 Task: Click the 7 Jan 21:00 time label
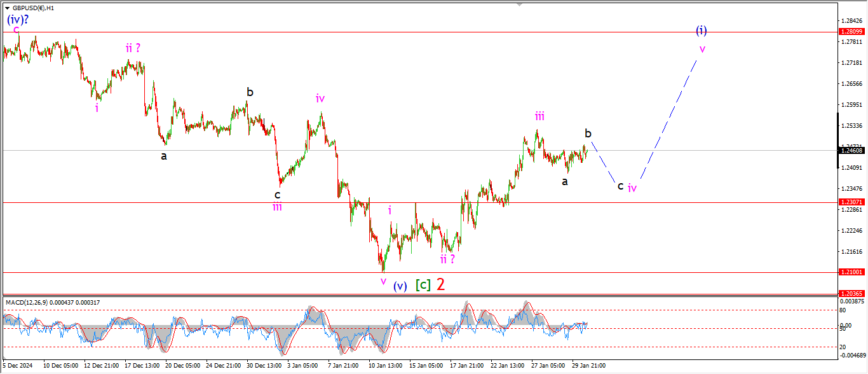[x=344, y=366]
